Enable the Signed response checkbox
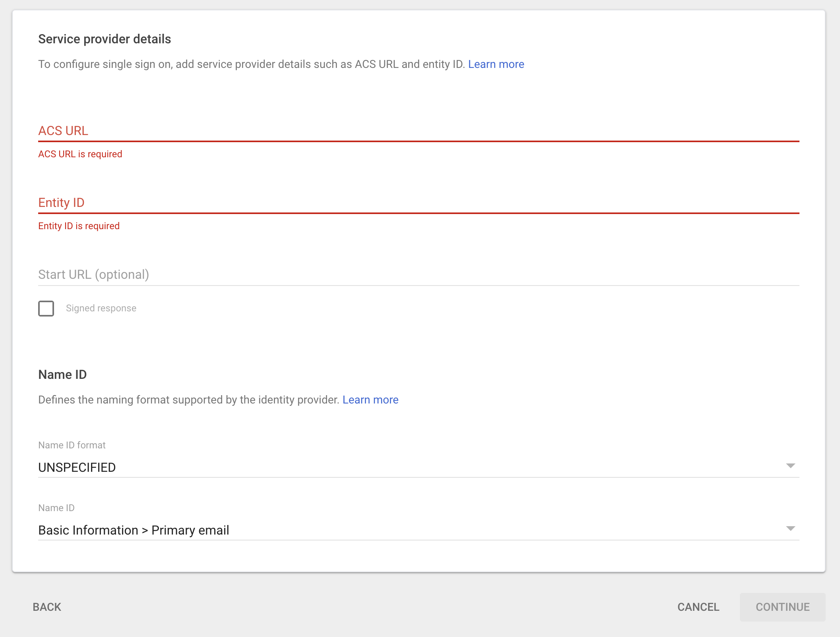This screenshot has height=637, width=840. coord(46,308)
